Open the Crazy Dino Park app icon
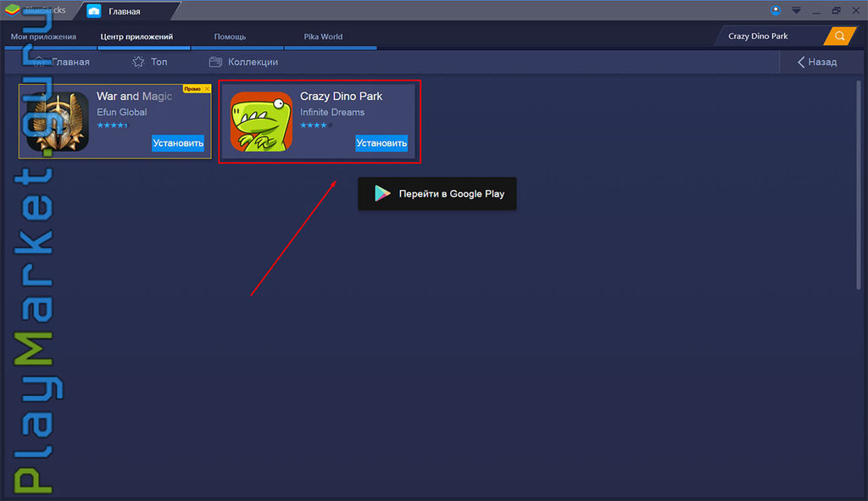The image size is (868, 501). click(x=261, y=121)
